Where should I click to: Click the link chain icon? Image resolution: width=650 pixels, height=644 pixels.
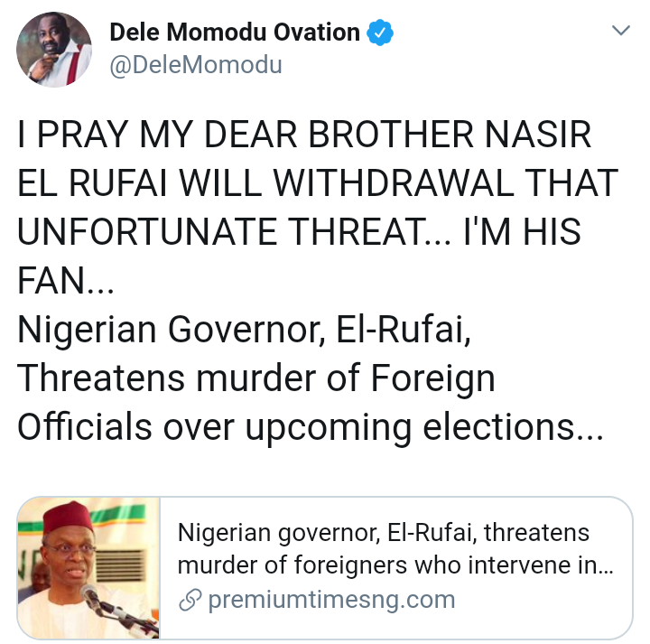(190, 600)
